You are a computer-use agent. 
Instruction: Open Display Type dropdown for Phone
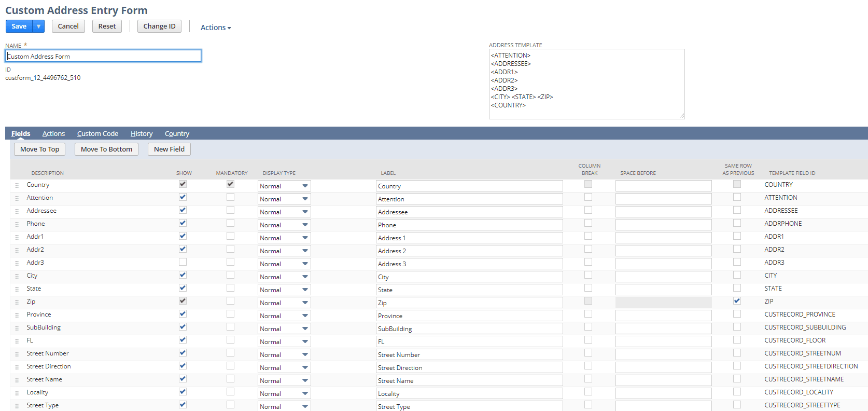click(x=284, y=225)
